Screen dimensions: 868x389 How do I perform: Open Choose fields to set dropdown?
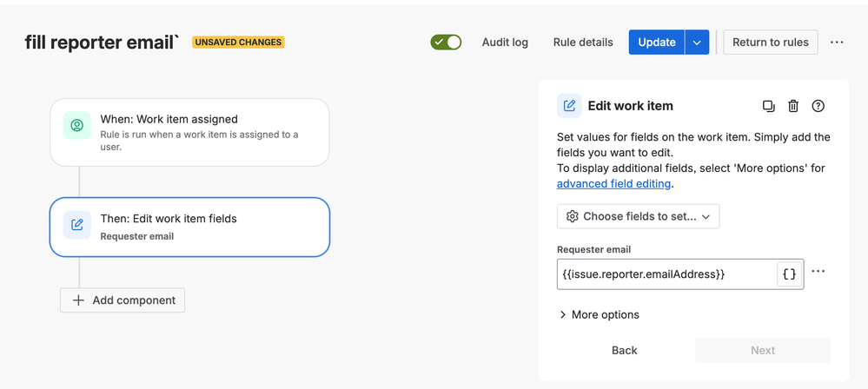click(x=638, y=216)
